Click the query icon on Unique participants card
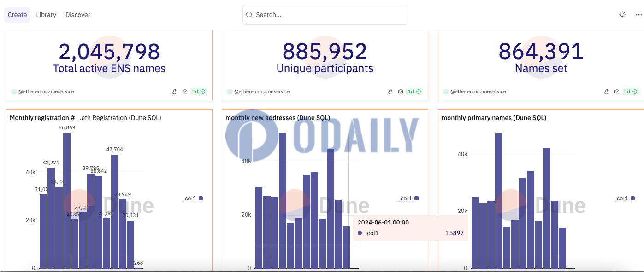Screen dimensions: 644x272 pyautogui.click(x=390, y=91)
